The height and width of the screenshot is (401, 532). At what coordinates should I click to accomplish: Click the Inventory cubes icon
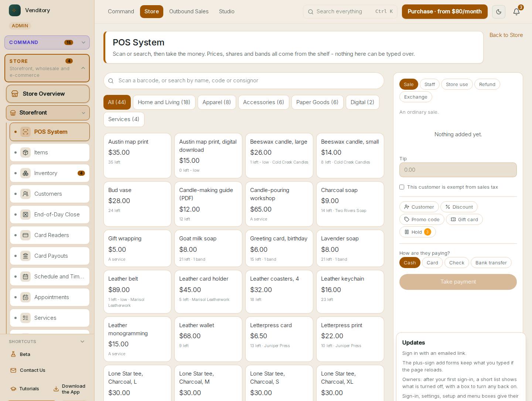tap(25, 173)
